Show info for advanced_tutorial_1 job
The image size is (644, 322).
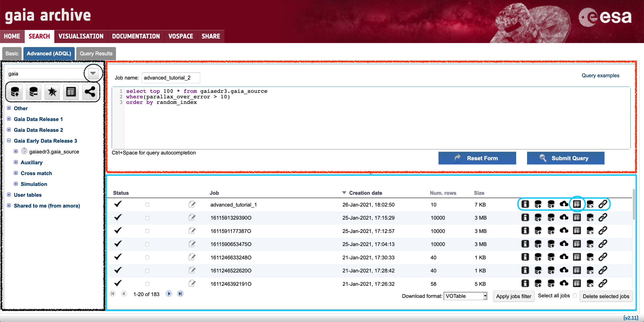(x=525, y=204)
